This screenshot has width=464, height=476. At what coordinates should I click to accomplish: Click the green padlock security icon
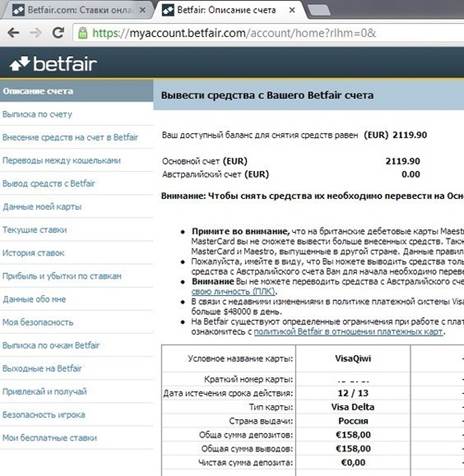(82, 33)
